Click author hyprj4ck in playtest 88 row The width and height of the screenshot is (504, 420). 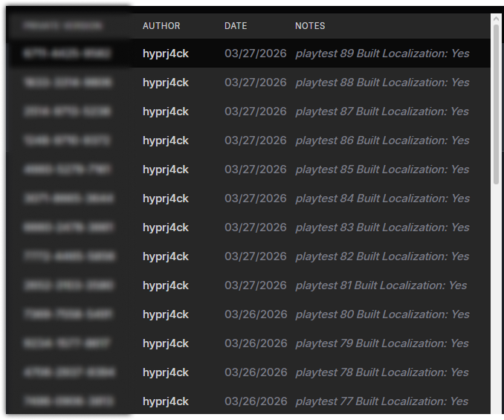point(166,83)
